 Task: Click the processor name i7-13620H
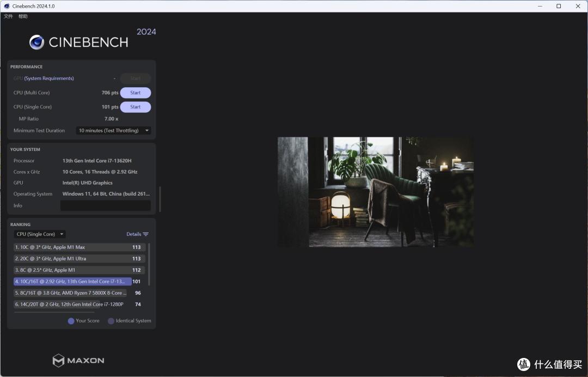[97, 161]
